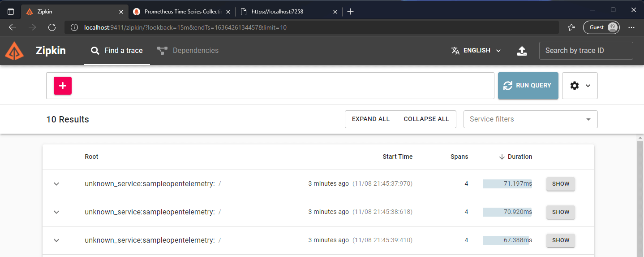The width and height of the screenshot is (644, 257).
Task: Click the favorites star icon
Action: [x=571, y=27]
